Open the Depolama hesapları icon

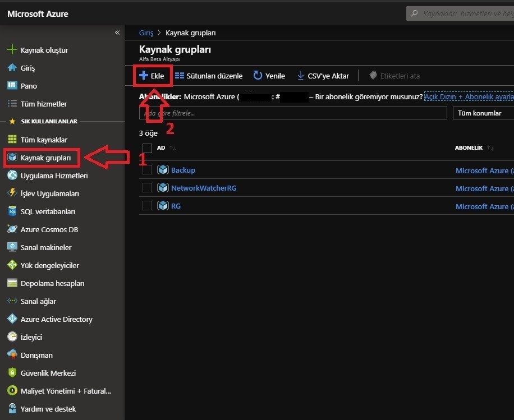click(x=12, y=283)
